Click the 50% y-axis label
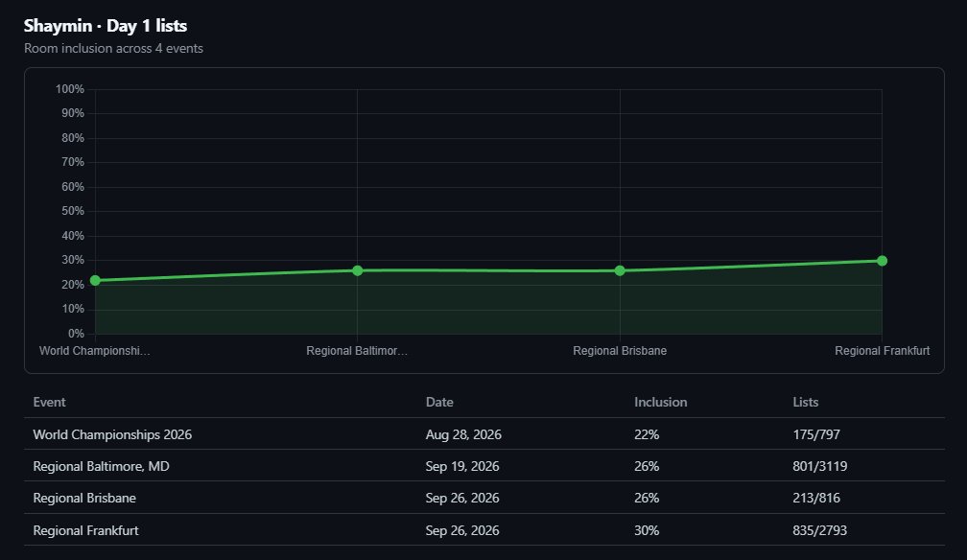 [x=73, y=212]
